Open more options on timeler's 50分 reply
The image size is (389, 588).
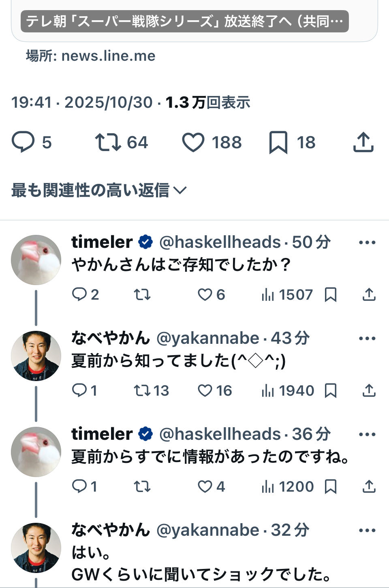(367, 243)
